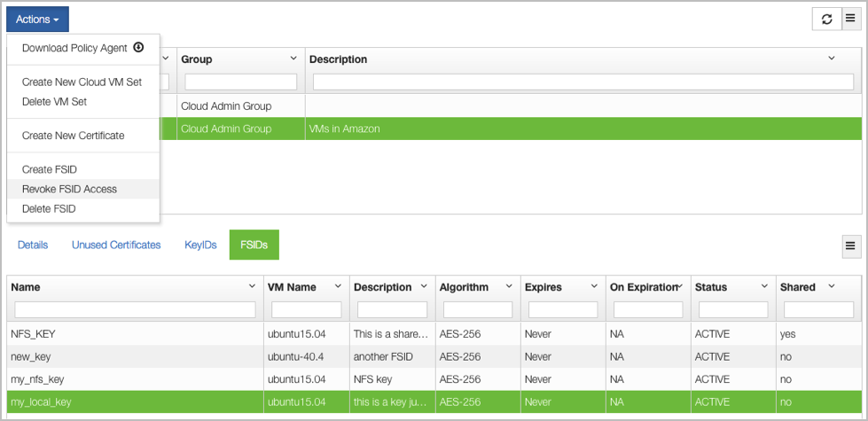Expand the Shared column chevron

point(831,286)
